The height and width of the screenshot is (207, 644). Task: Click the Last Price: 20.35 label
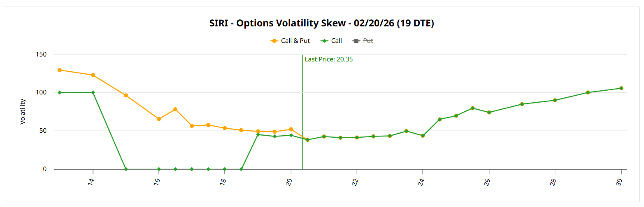[328, 59]
